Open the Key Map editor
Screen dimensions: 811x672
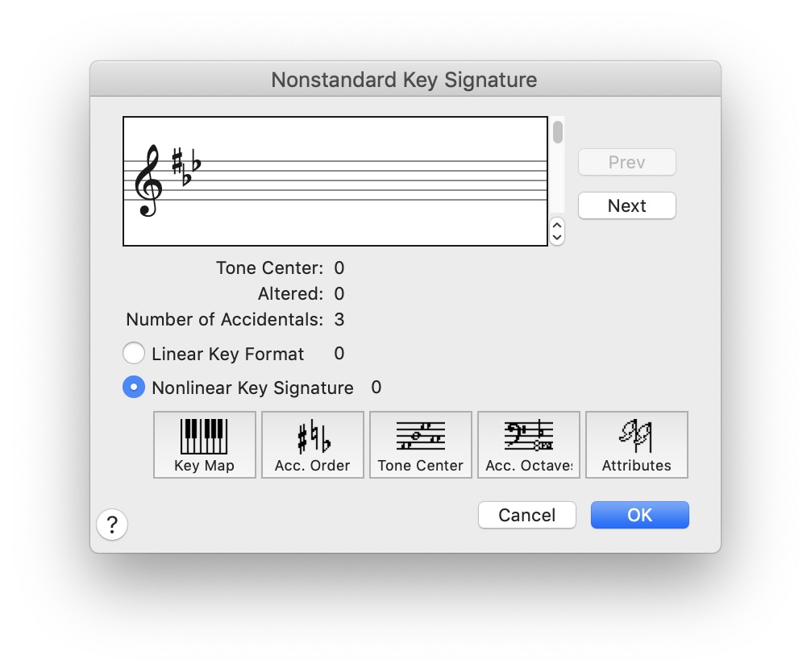[x=204, y=445]
